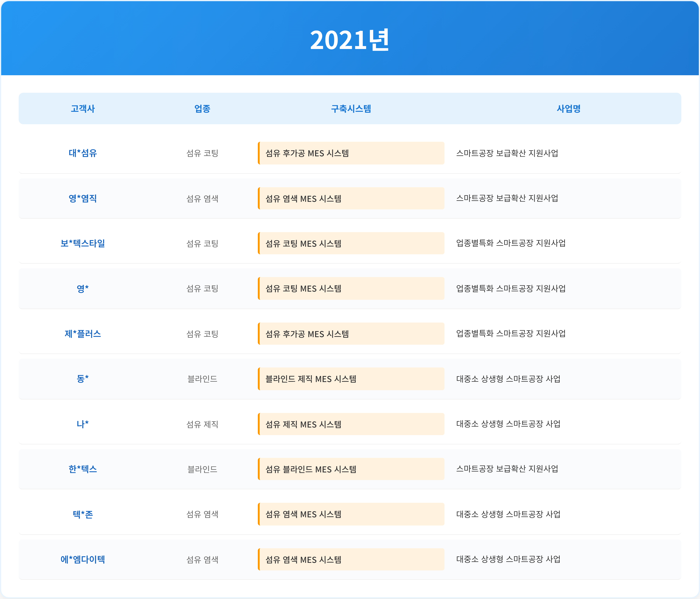700x599 pixels.
Task: Click 섬유 후가공 MES tag for 대*섬유
Action: pos(307,153)
